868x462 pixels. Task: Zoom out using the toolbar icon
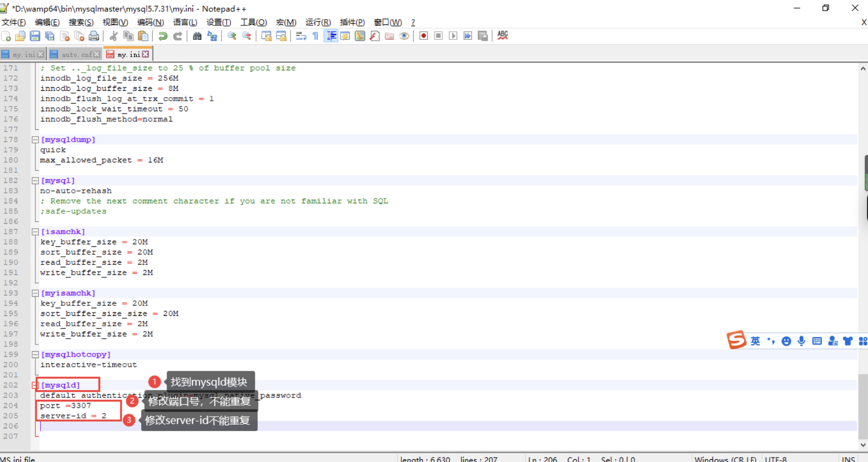tap(247, 36)
